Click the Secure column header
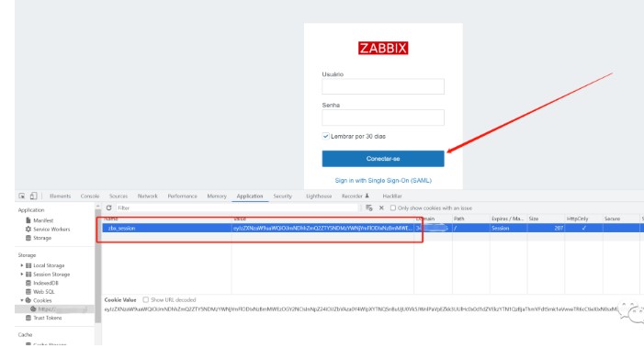The width and height of the screenshot is (644, 348). [621, 219]
